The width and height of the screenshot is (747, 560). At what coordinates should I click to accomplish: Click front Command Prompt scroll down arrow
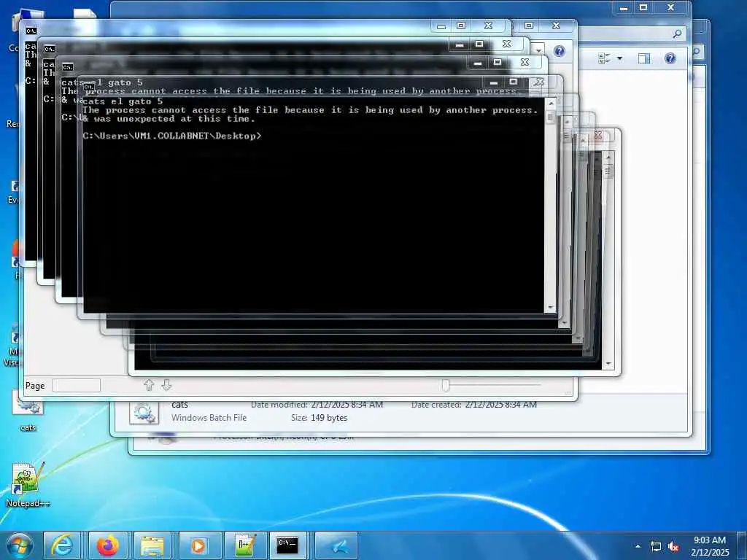coord(551,308)
